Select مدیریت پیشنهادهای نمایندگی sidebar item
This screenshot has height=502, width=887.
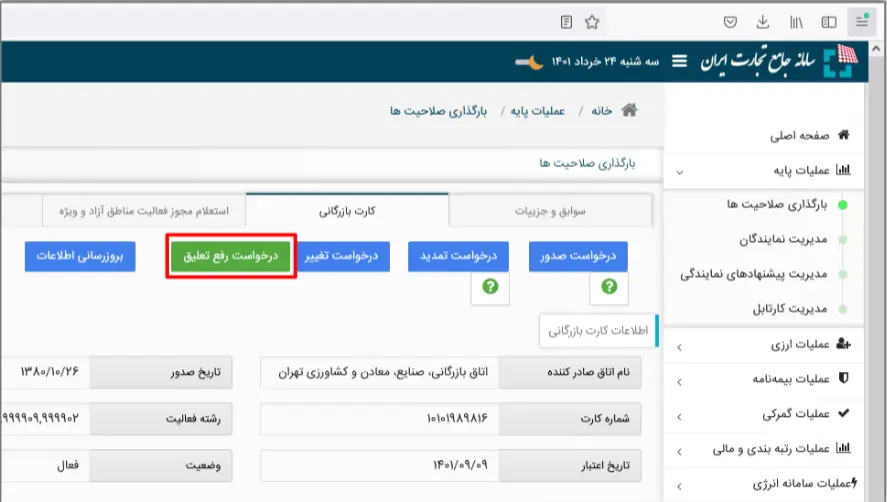(x=753, y=274)
